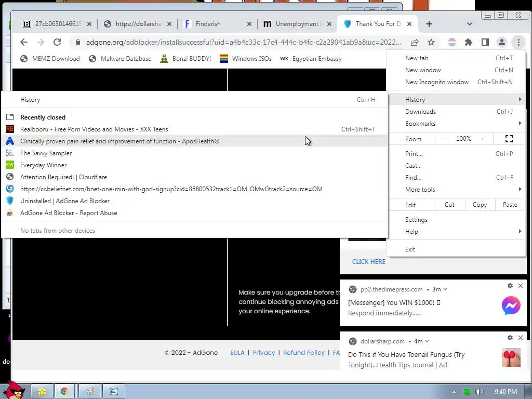
Task: Open the tab search dropdown arrow
Action: (470, 24)
